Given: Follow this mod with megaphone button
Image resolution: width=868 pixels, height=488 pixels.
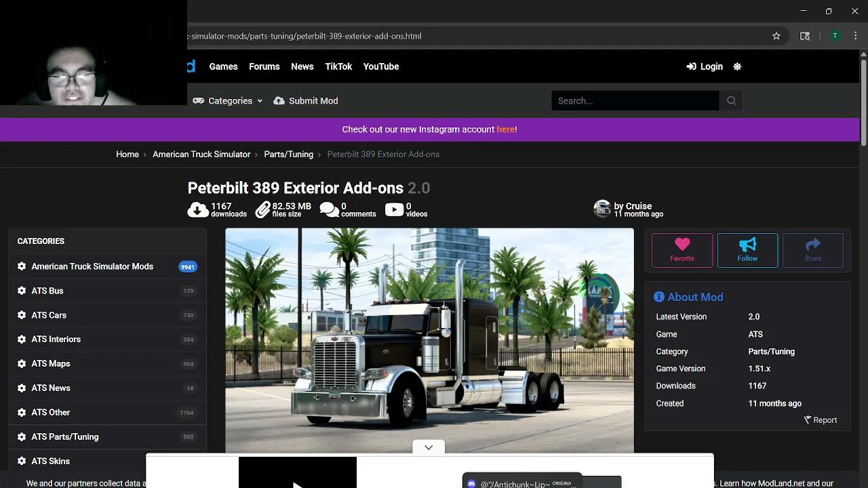Looking at the screenshot, I should click(747, 250).
